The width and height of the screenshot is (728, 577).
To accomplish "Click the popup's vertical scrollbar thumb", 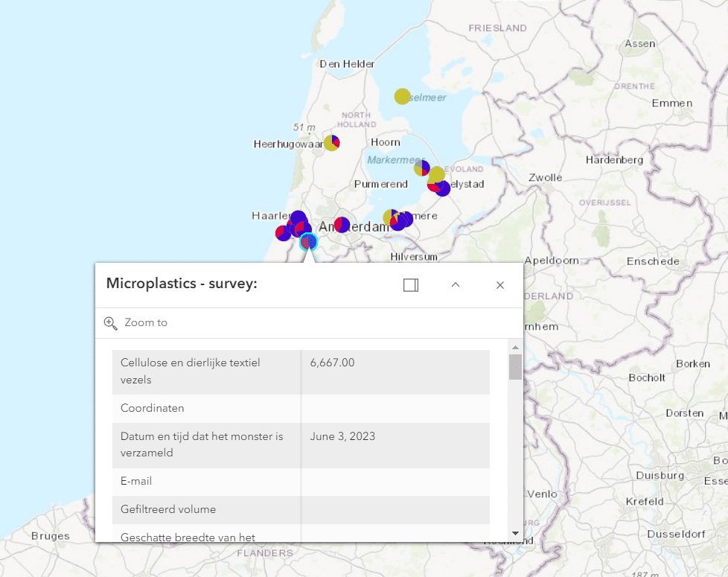I will tap(515, 367).
